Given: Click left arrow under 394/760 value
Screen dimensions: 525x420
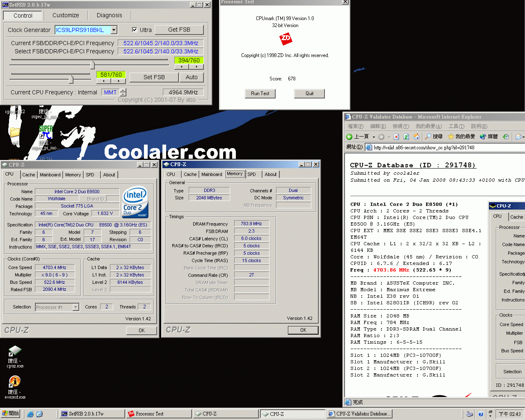Looking at the screenshot, I should pos(182,66).
